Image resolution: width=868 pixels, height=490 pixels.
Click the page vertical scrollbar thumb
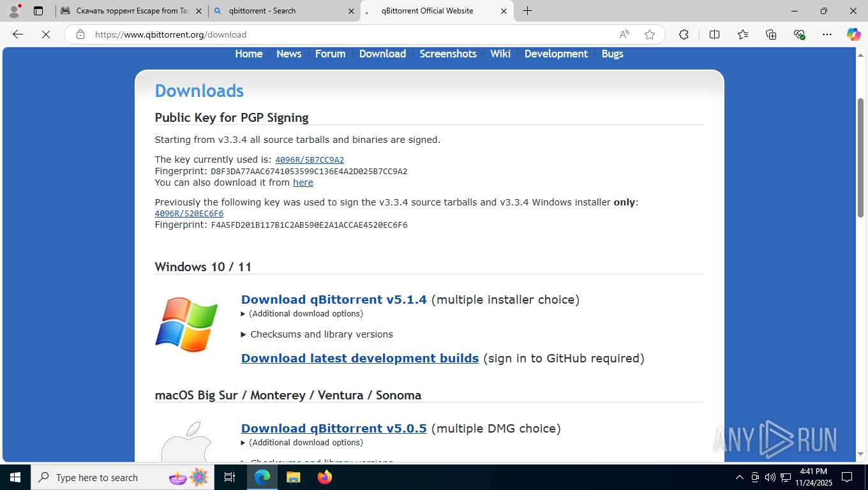point(860,157)
